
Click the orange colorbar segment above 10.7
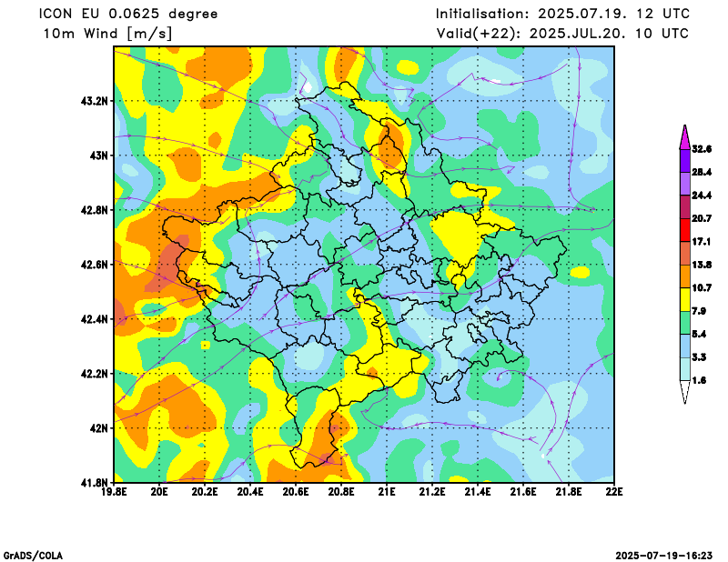[x=685, y=276]
